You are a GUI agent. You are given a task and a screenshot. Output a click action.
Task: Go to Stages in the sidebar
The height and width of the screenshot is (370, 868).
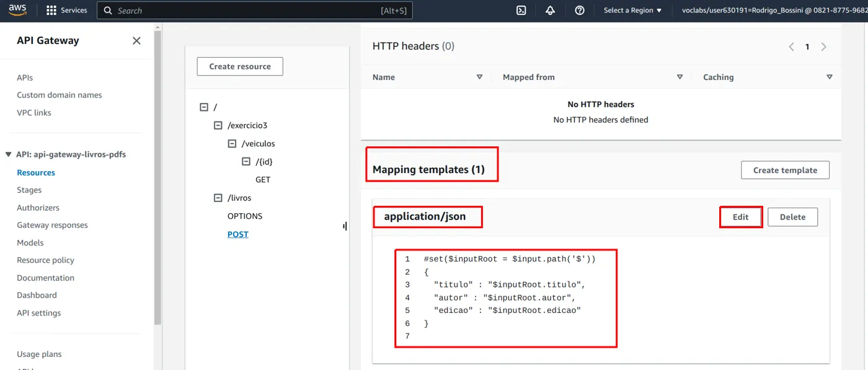pyautogui.click(x=29, y=190)
